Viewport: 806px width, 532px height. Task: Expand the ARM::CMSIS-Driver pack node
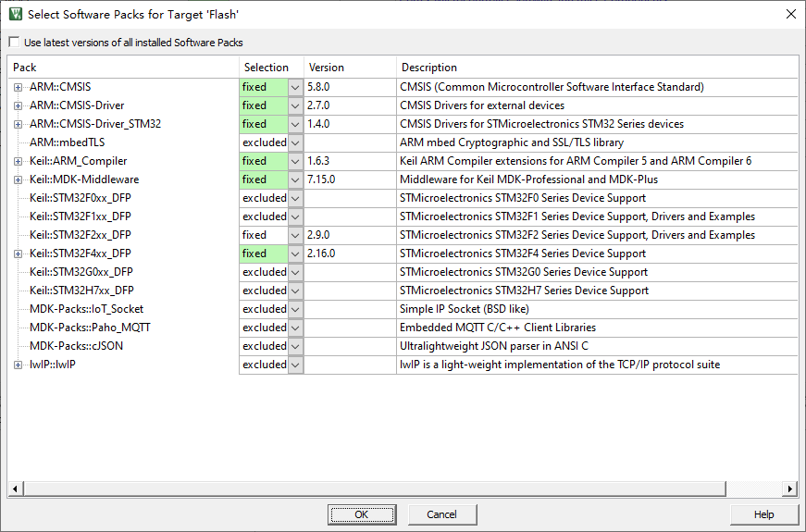[x=18, y=105]
